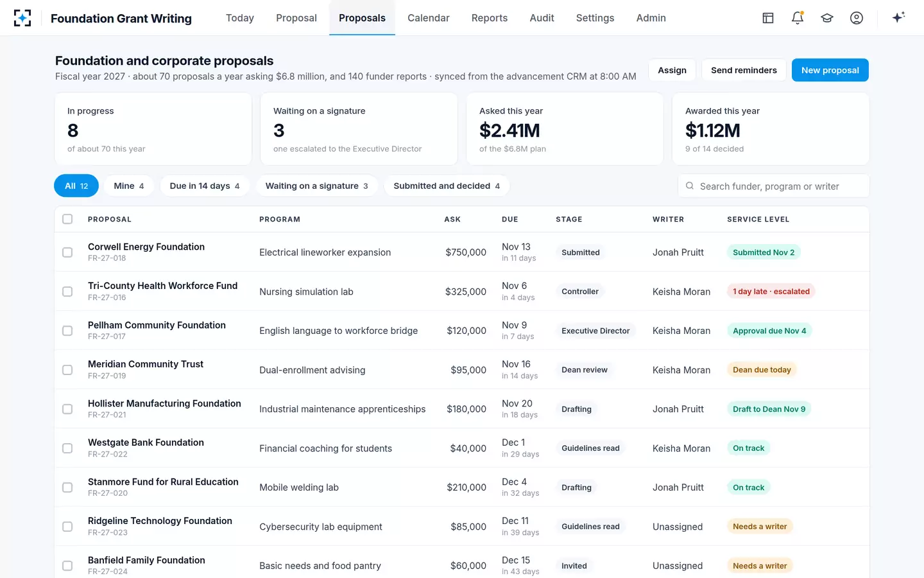This screenshot has height=578, width=924.
Task: Toggle the select-all checkbox in table header
Action: pos(67,219)
